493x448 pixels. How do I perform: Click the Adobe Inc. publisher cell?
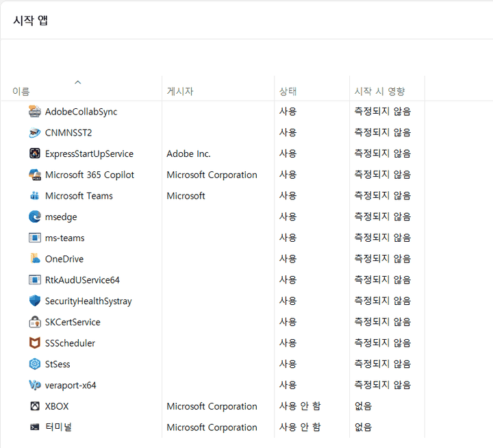(x=189, y=154)
